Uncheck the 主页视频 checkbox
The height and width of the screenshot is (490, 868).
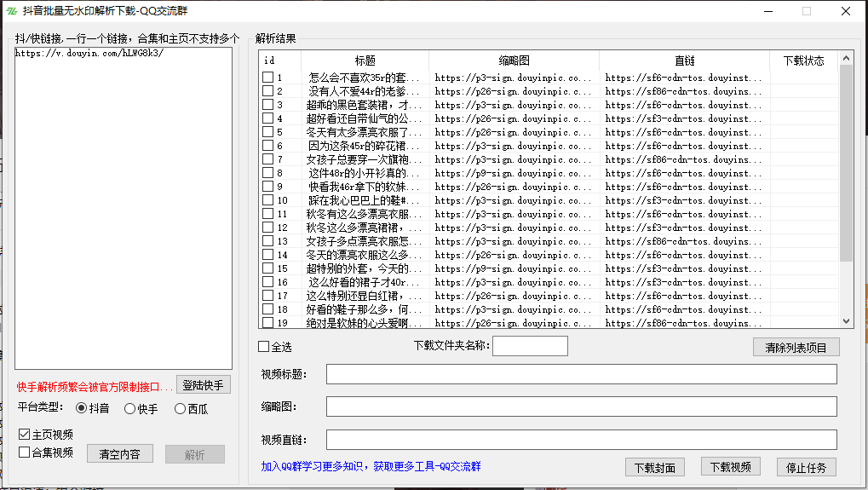(25, 435)
